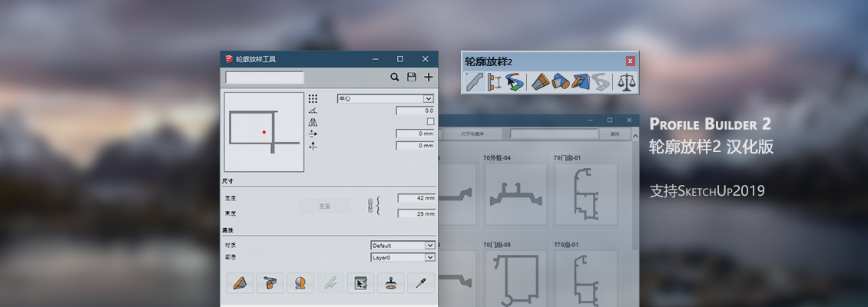Click the magnifier search icon in 轮廓放样工具
This screenshot has height=307, width=868.
point(395,78)
